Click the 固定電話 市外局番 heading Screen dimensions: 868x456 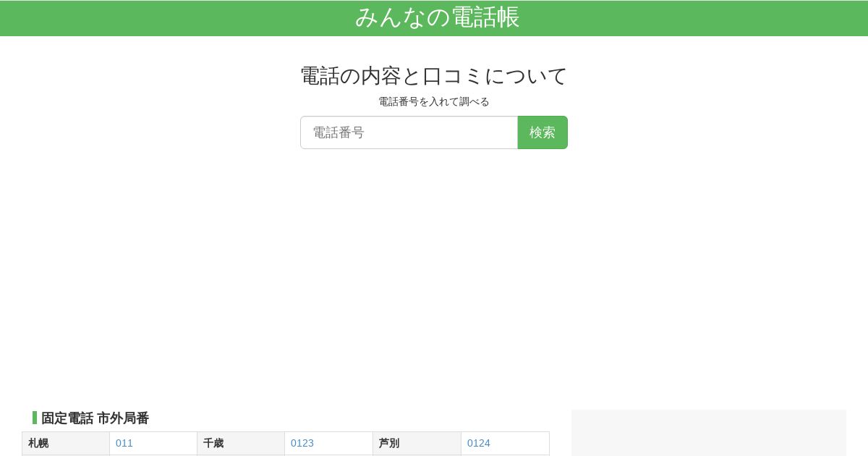tap(95, 418)
